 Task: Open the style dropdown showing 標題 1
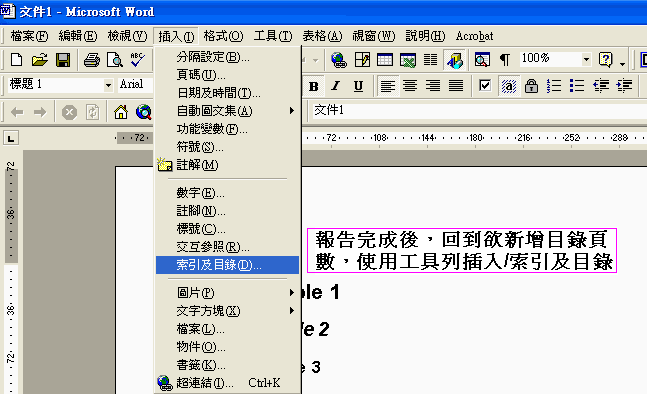pos(108,85)
